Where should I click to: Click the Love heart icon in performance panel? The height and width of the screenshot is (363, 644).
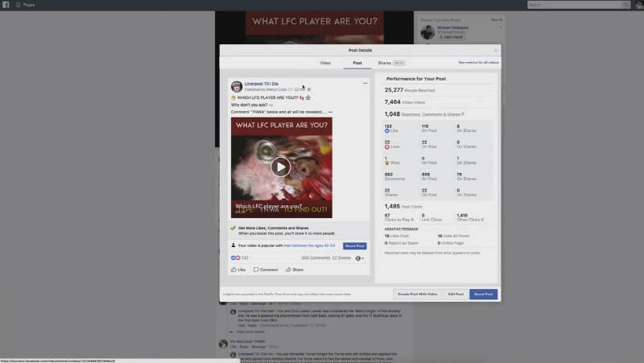(387, 146)
